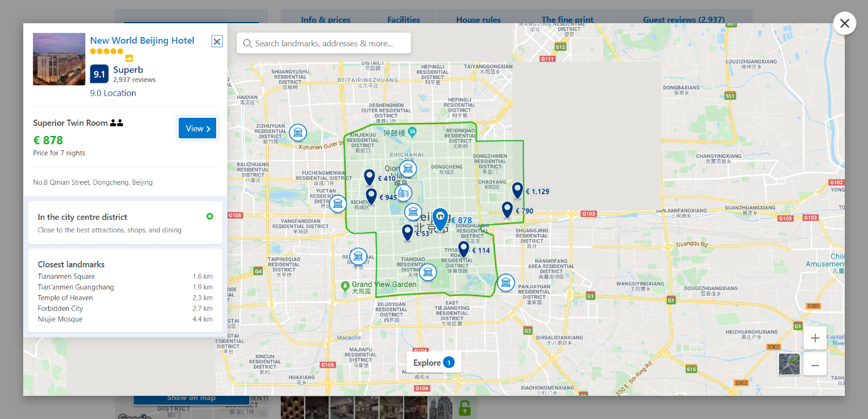This screenshot has width=868, height=419.
Task: Open the New World Beijing Hotel link
Action: [142, 41]
